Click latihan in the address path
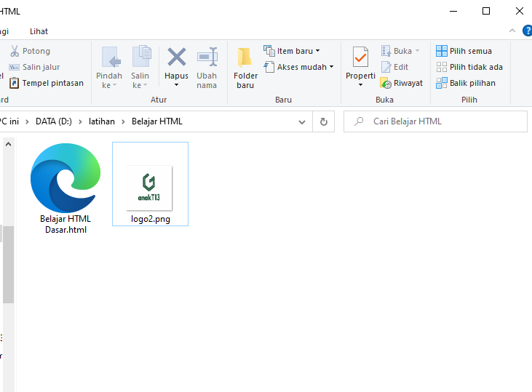This screenshot has height=392, width=532. [x=102, y=121]
